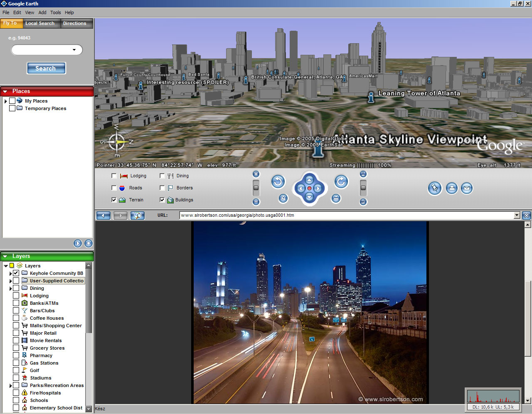Check the Coffee Houses layer
This screenshot has width=532, height=414.
click(16, 318)
